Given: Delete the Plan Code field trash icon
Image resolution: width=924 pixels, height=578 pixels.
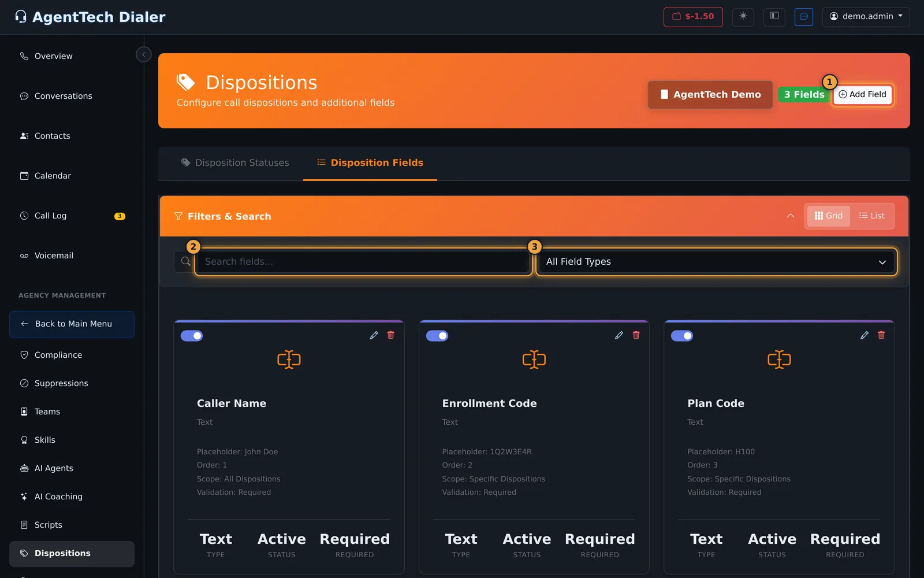Looking at the screenshot, I should (881, 335).
